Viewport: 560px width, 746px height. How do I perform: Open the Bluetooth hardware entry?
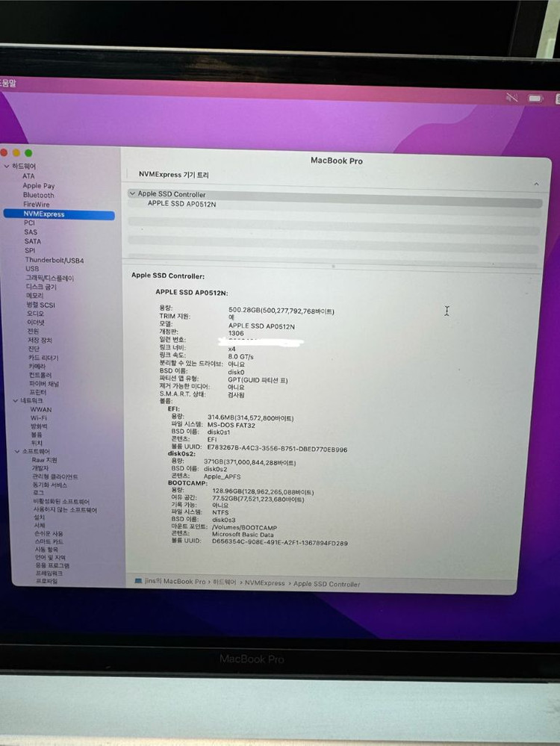(x=39, y=195)
